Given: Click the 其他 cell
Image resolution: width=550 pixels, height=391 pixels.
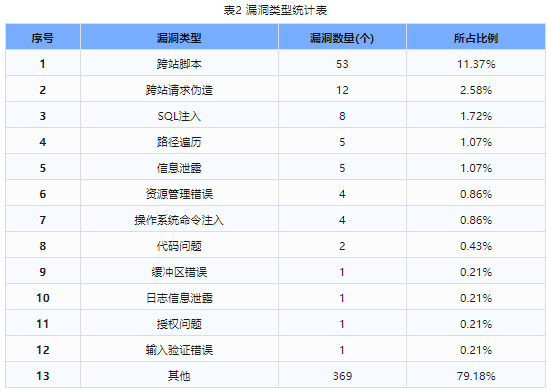Looking at the screenshot, I should (179, 376).
